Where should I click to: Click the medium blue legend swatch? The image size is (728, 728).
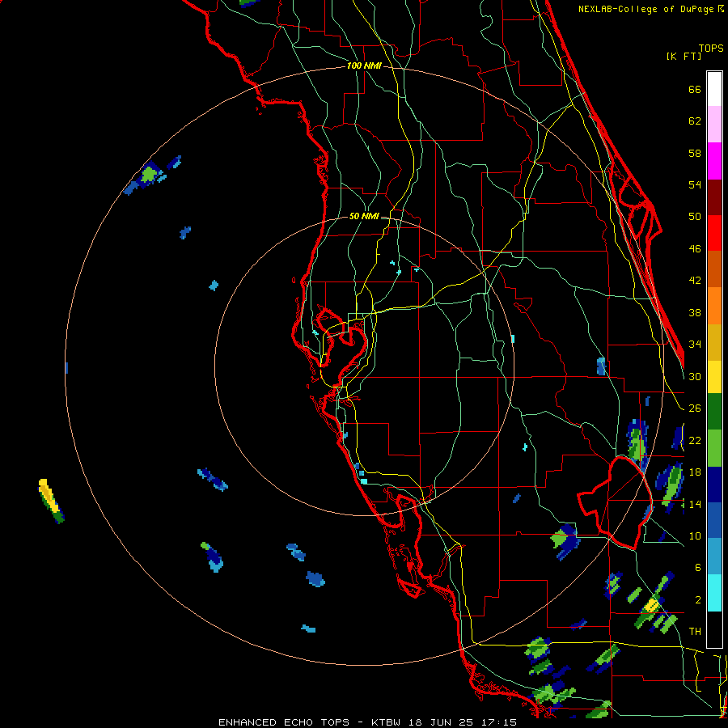tap(714, 520)
